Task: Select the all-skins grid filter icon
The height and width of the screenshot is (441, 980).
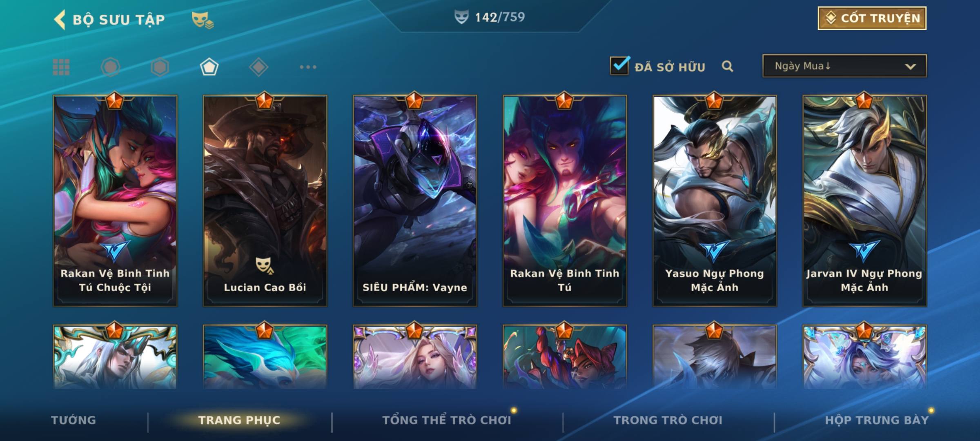Action: click(61, 67)
